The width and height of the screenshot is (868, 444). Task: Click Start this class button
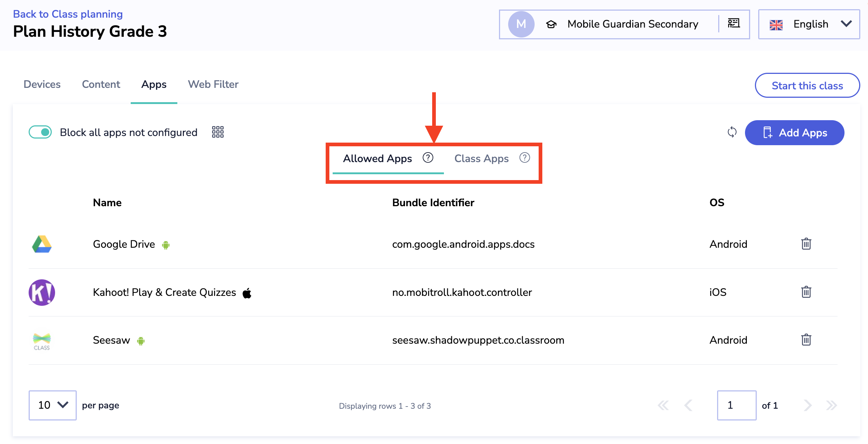pos(807,86)
